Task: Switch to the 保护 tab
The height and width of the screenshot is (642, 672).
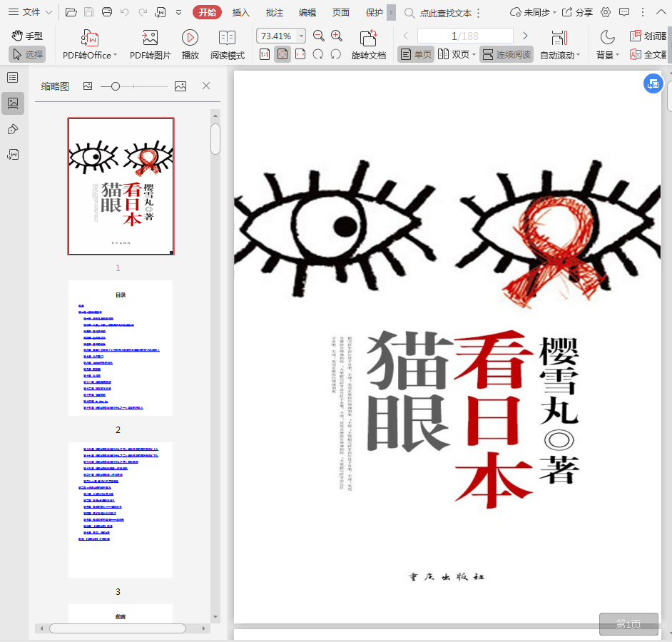Action: click(374, 12)
